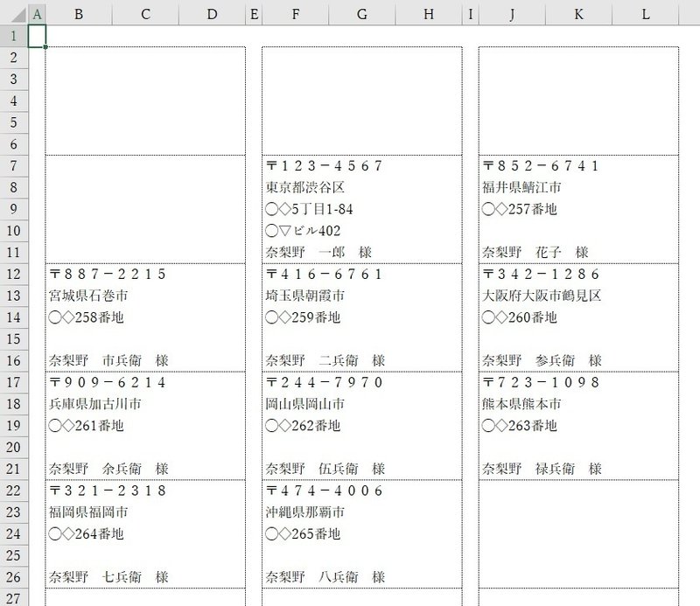Click the cell ○◇261番地
The width and height of the screenshot is (700, 606).
tap(86, 426)
